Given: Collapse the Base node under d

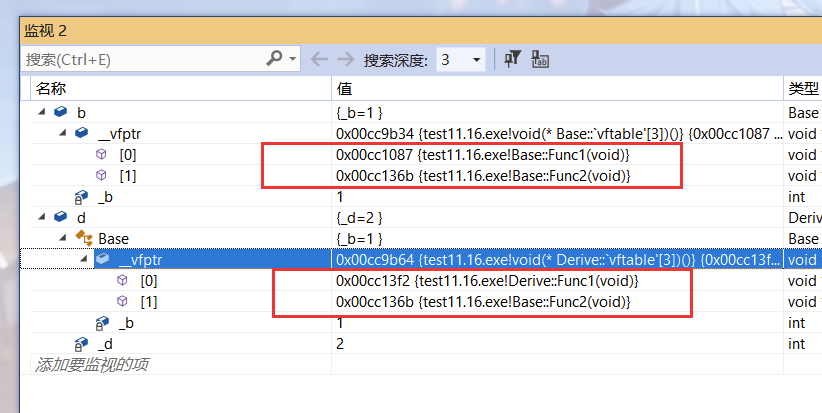Looking at the screenshot, I should point(63,238).
